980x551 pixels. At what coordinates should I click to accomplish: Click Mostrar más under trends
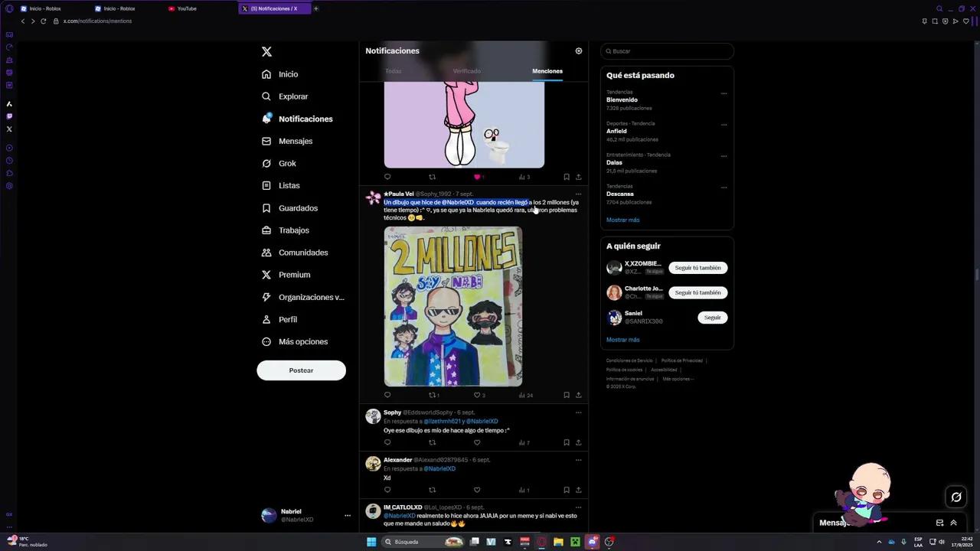(x=622, y=220)
